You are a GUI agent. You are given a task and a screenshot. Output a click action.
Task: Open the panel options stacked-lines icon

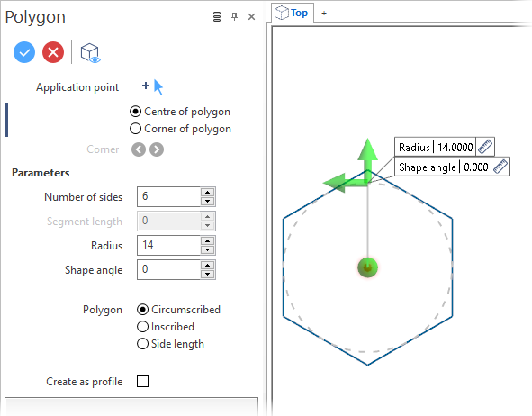click(x=217, y=16)
